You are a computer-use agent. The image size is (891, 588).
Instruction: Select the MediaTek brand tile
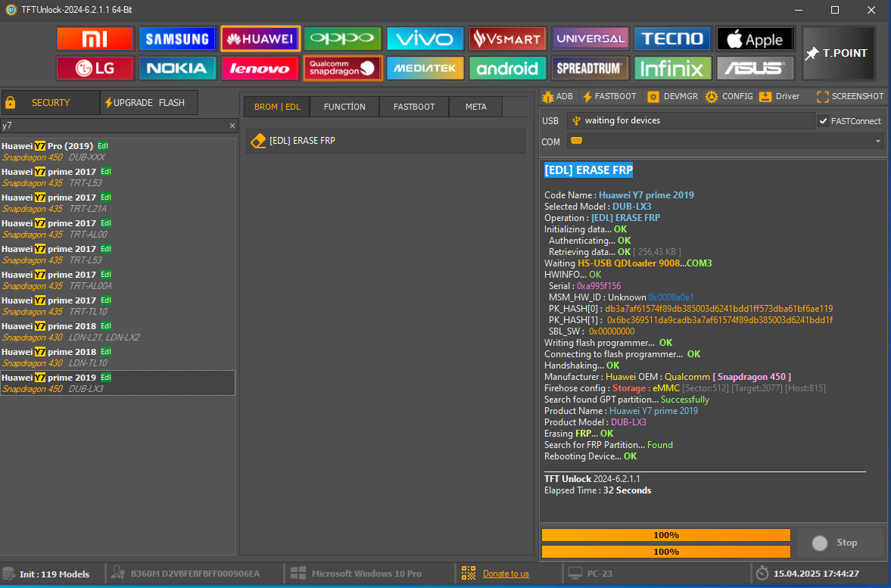pyautogui.click(x=425, y=68)
